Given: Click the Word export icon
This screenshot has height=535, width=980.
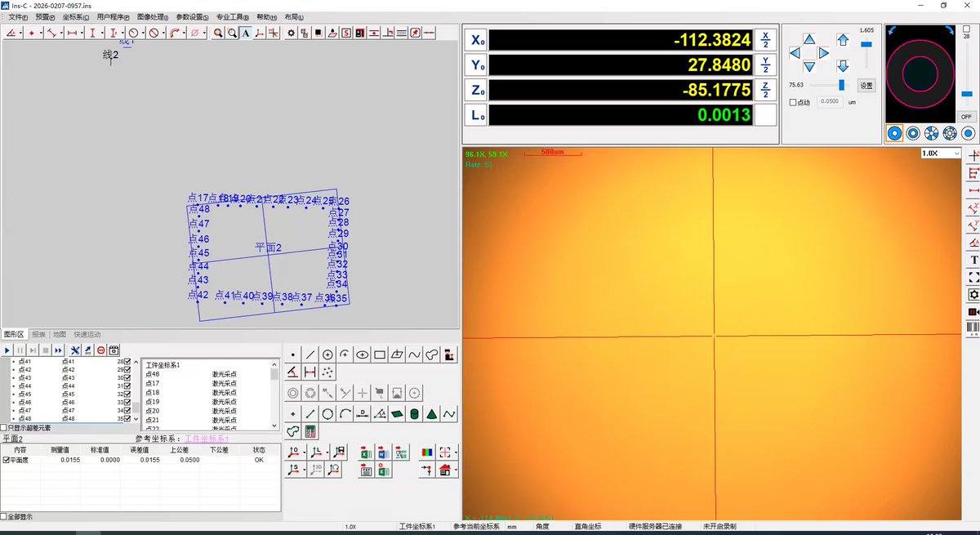Looking at the screenshot, I should pos(384,453).
